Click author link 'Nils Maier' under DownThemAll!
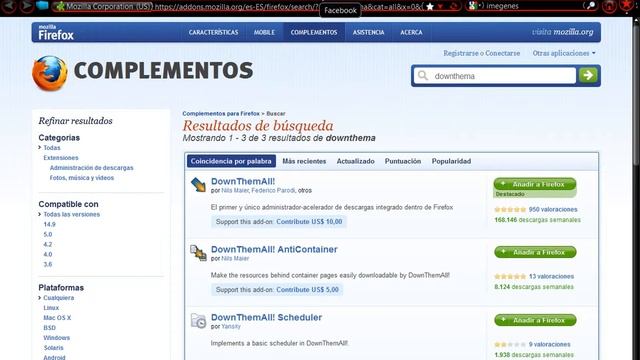This screenshot has width=640, height=360. 235,191
